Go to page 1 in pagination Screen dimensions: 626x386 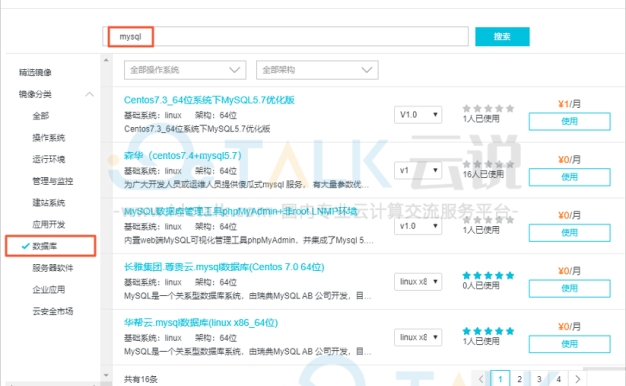click(x=500, y=379)
